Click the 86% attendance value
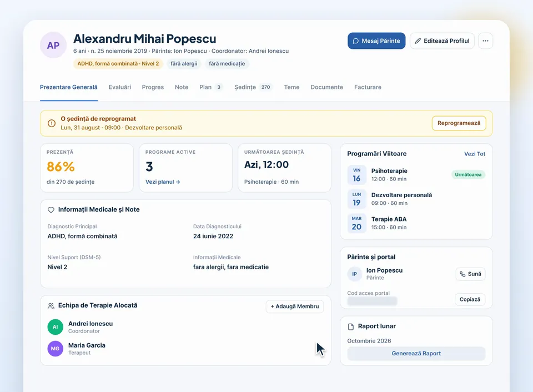The image size is (533, 392). [x=61, y=167]
